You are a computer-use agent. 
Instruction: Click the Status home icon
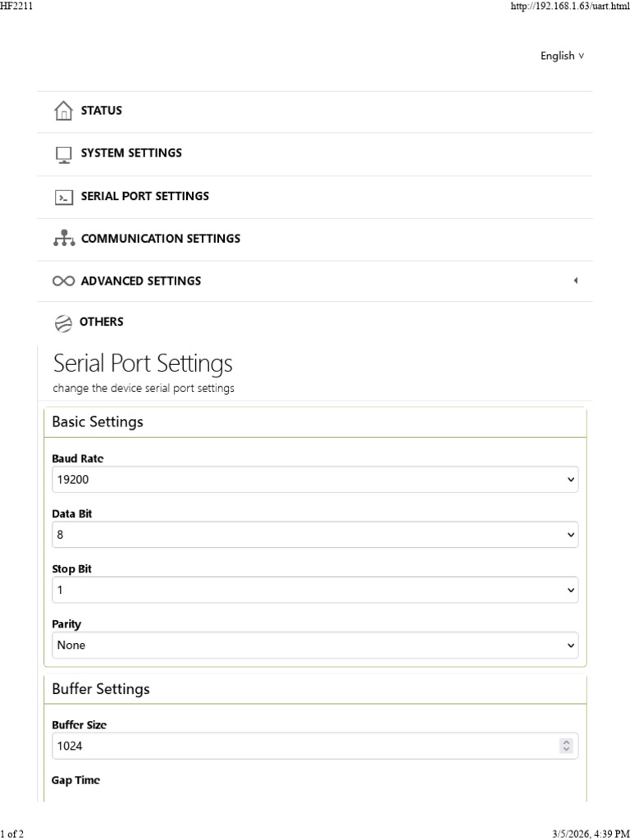(x=63, y=111)
